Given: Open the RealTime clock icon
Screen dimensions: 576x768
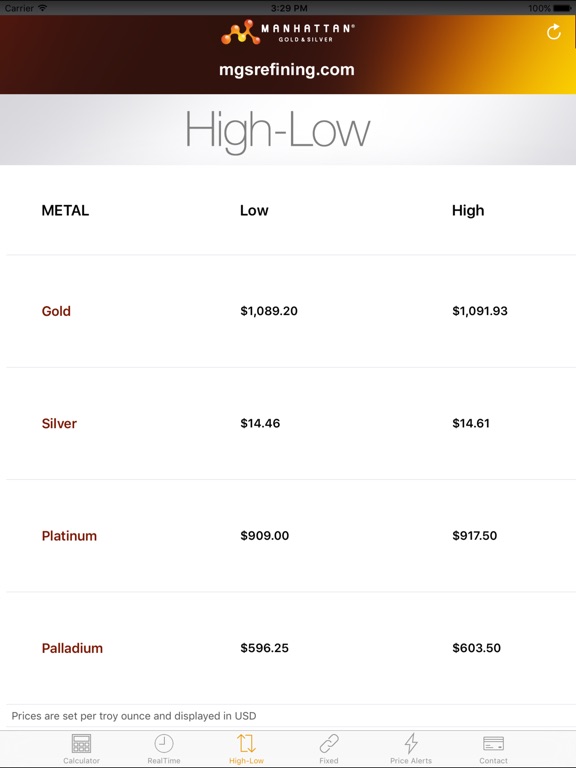Looking at the screenshot, I should [164, 744].
